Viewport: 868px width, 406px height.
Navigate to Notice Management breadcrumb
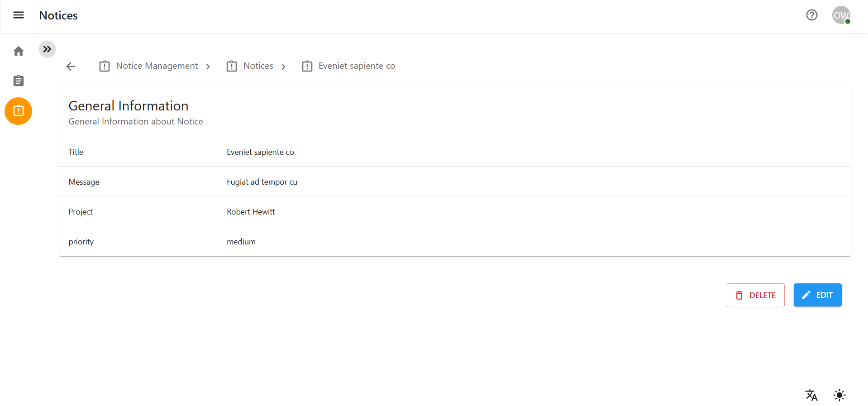tap(157, 66)
